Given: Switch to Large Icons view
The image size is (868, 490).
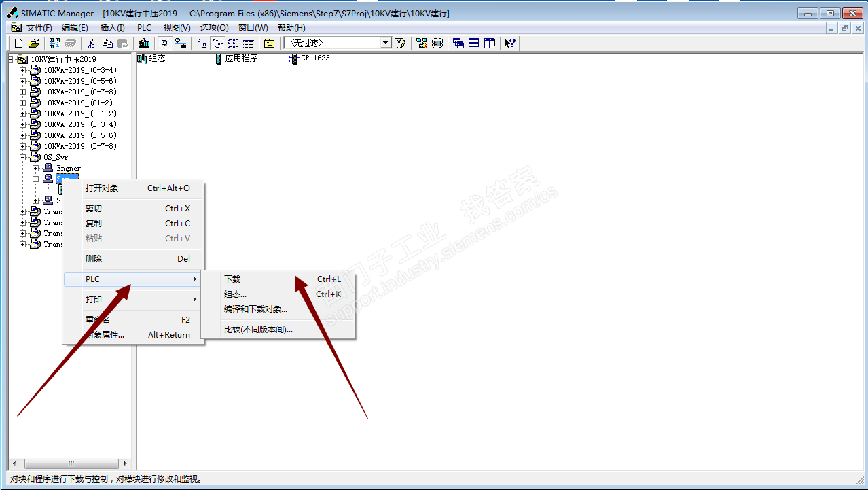Looking at the screenshot, I should [201, 43].
